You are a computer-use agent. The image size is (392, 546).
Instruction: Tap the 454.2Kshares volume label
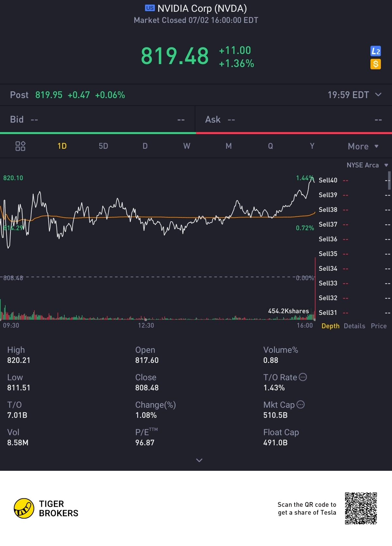tap(288, 311)
